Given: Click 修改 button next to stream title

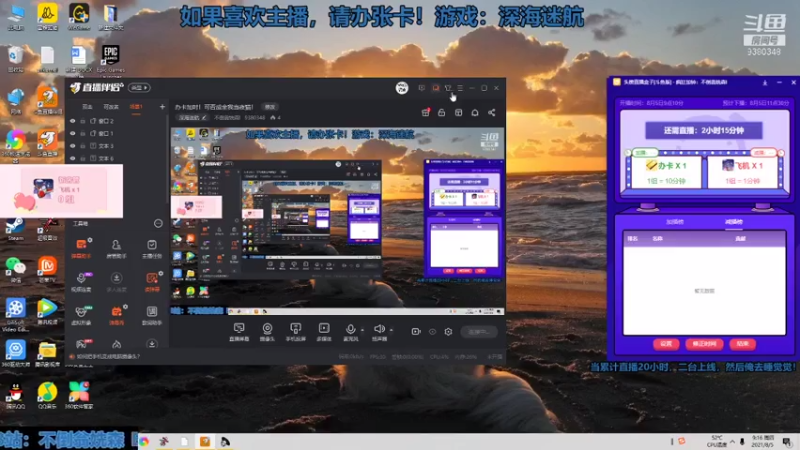Looking at the screenshot, I should 269,107.
